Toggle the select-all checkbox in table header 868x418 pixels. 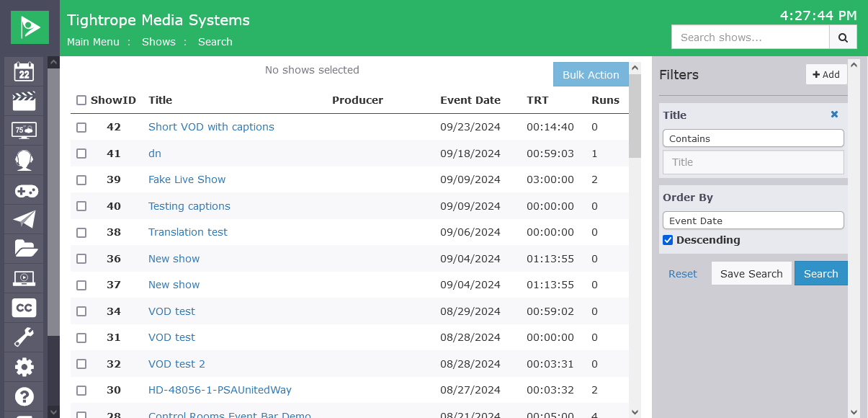click(81, 101)
